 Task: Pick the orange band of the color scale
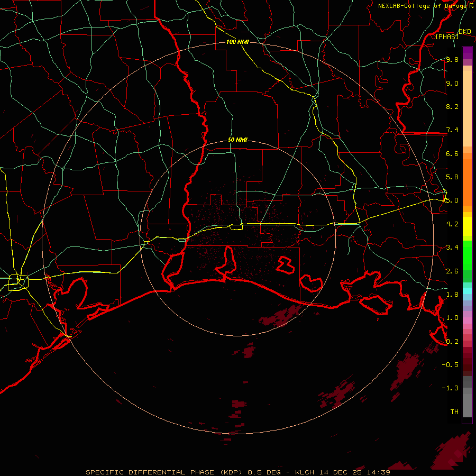point(467,183)
